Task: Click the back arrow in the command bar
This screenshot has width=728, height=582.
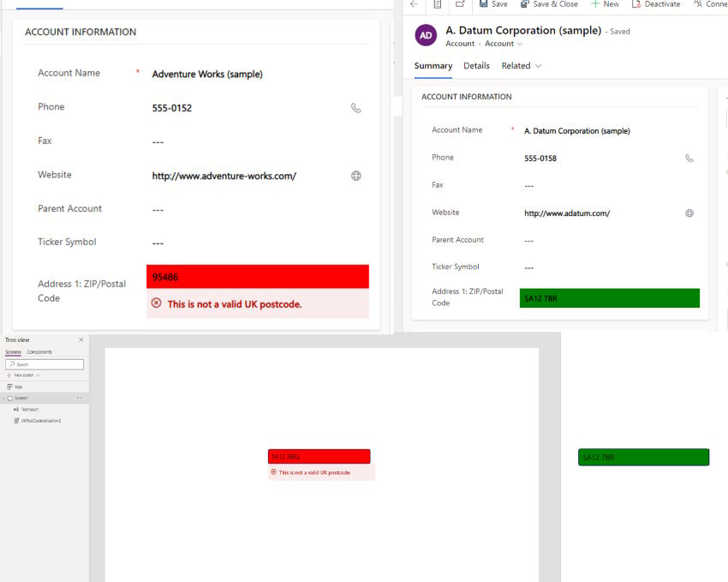Action: pos(414,4)
